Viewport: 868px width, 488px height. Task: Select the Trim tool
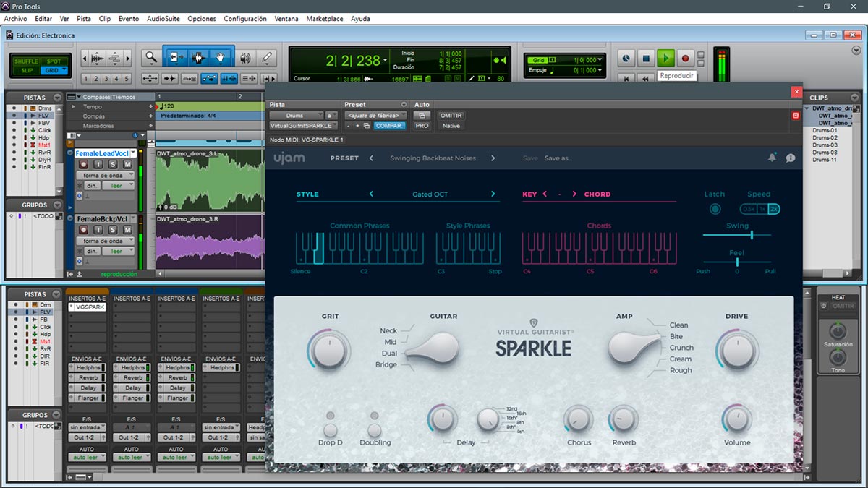tap(176, 58)
